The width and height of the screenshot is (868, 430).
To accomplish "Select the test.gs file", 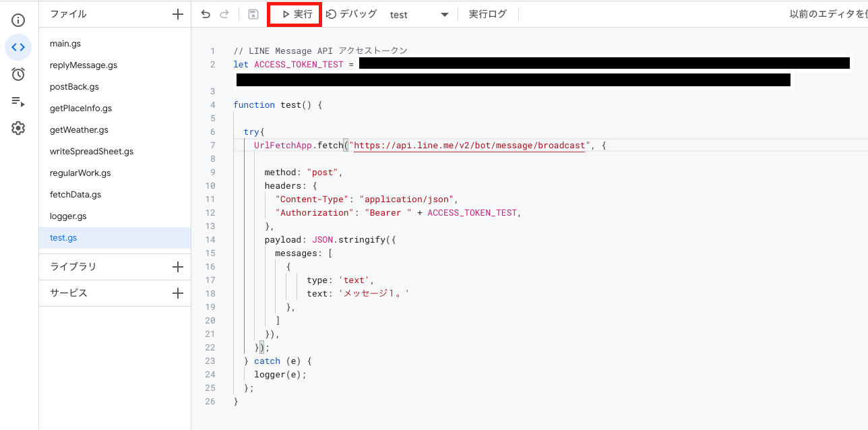I will point(115,238).
